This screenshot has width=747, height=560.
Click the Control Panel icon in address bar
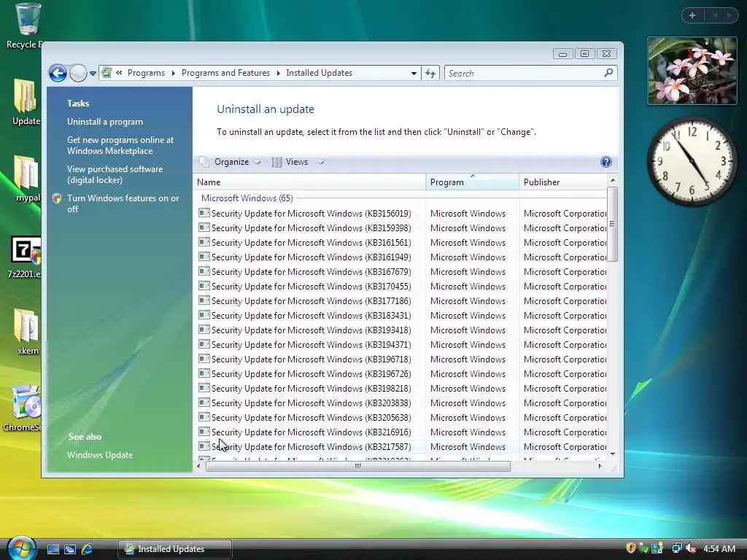click(x=107, y=72)
